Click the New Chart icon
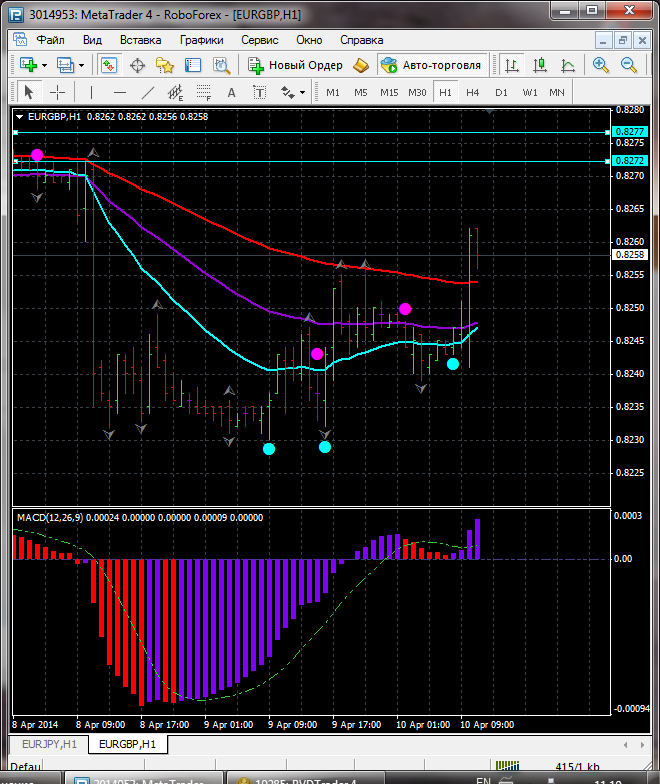This screenshot has width=660, height=784. (x=27, y=65)
